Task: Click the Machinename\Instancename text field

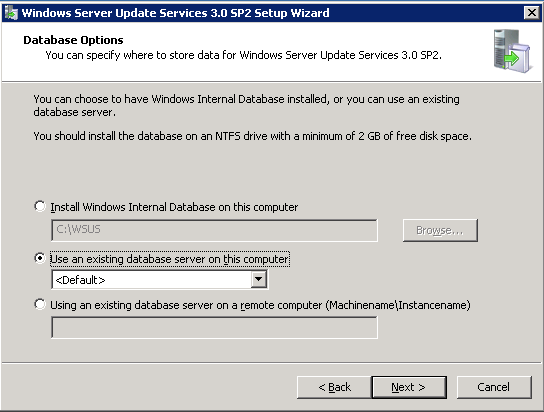Action: [x=214, y=327]
